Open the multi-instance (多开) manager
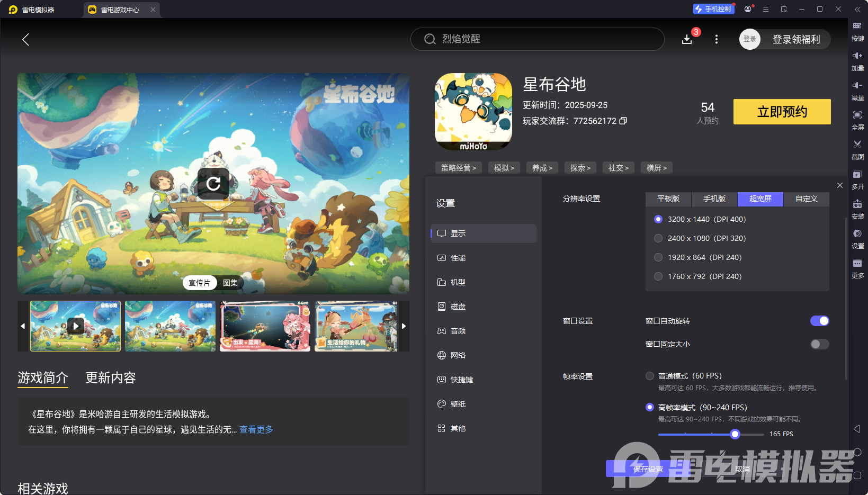The image size is (868, 495). click(x=858, y=179)
